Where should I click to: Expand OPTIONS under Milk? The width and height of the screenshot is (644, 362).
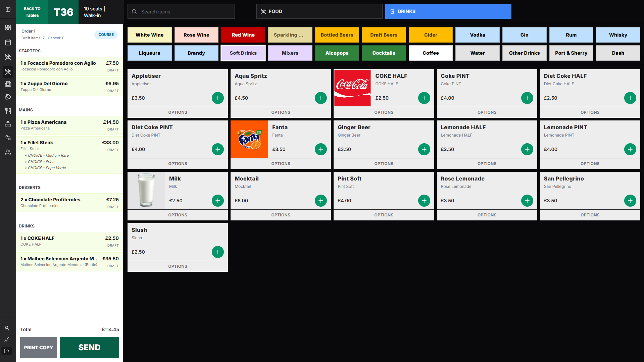point(178,215)
